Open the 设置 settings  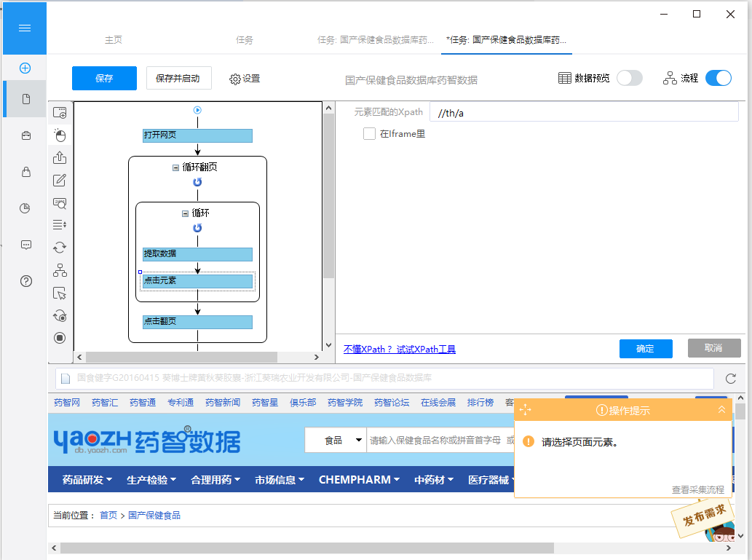(x=245, y=79)
